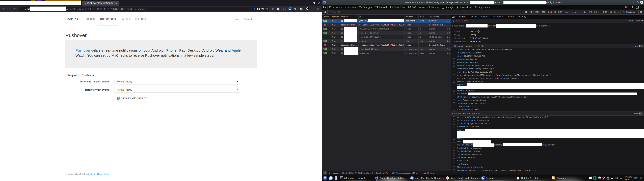
Task: Open the No Throttling dropdown
Action: [629, 12]
